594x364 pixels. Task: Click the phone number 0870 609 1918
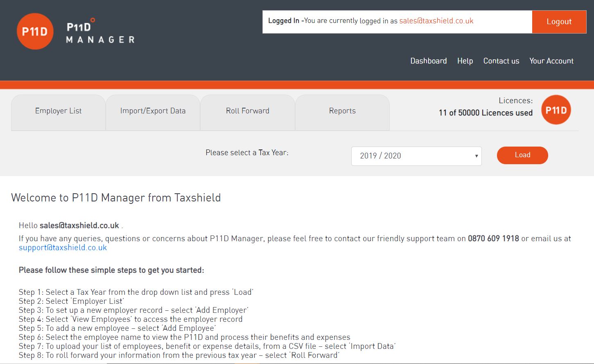click(493, 238)
